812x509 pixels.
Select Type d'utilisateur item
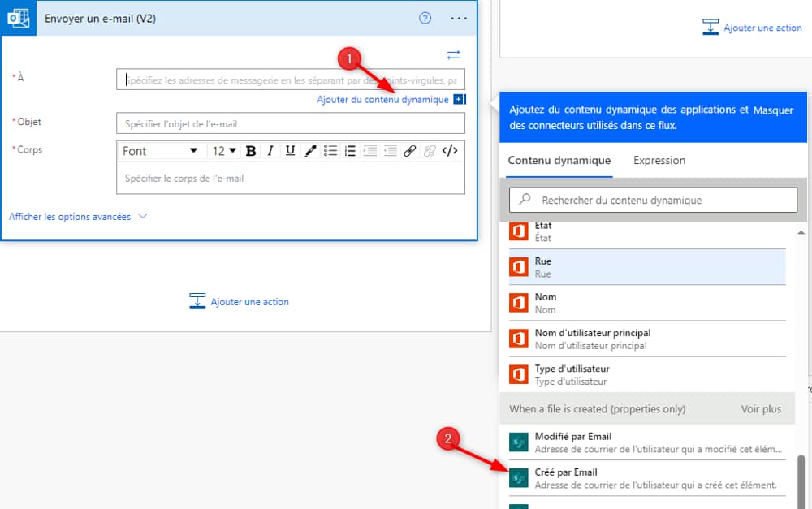[647, 374]
